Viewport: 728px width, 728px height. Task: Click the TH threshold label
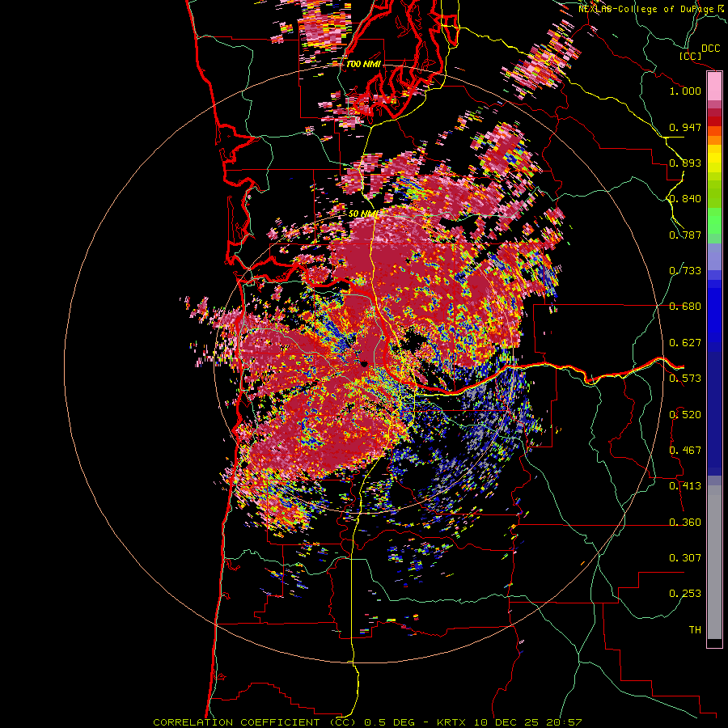pos(695,630)
